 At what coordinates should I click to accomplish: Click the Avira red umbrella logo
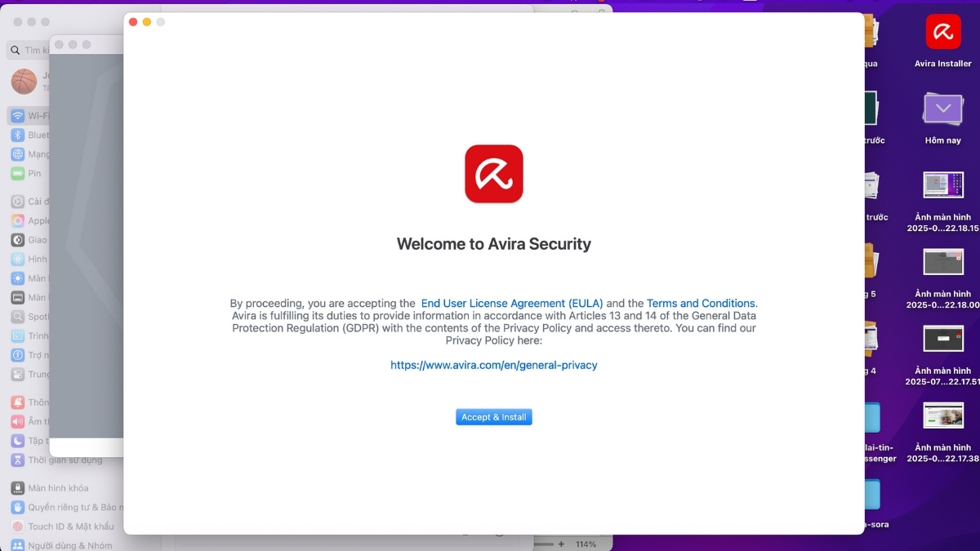[494, 174]
